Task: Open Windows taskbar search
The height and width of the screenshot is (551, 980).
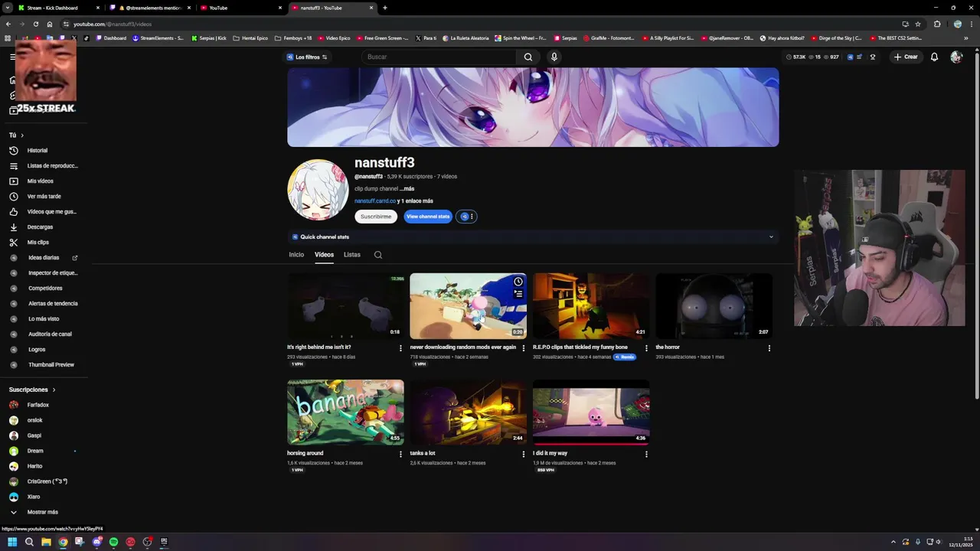Action: [29, 542]
